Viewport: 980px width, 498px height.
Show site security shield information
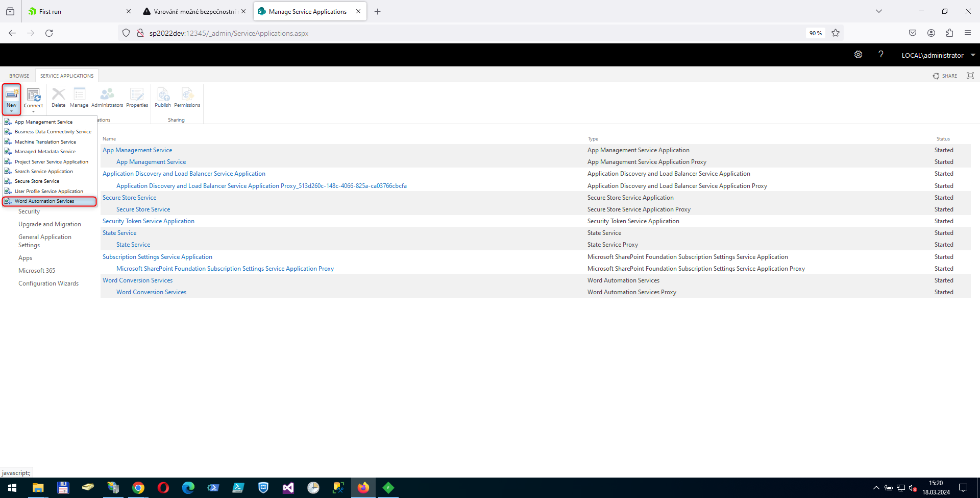click(126, 33)
